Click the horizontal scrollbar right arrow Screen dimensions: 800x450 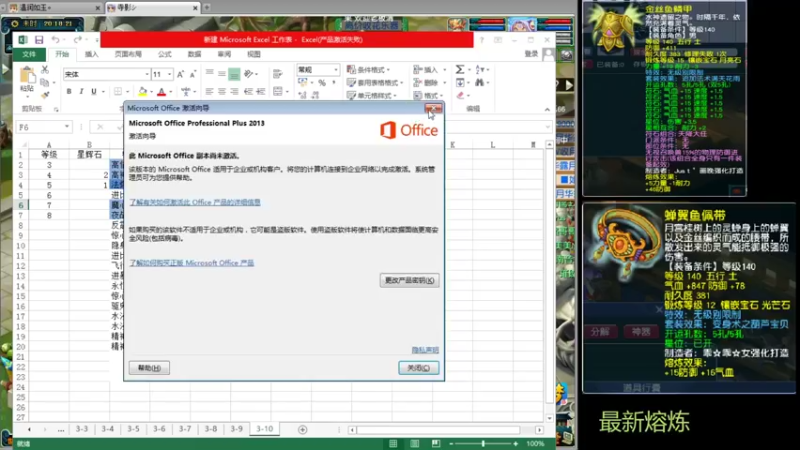click(539, 430)
